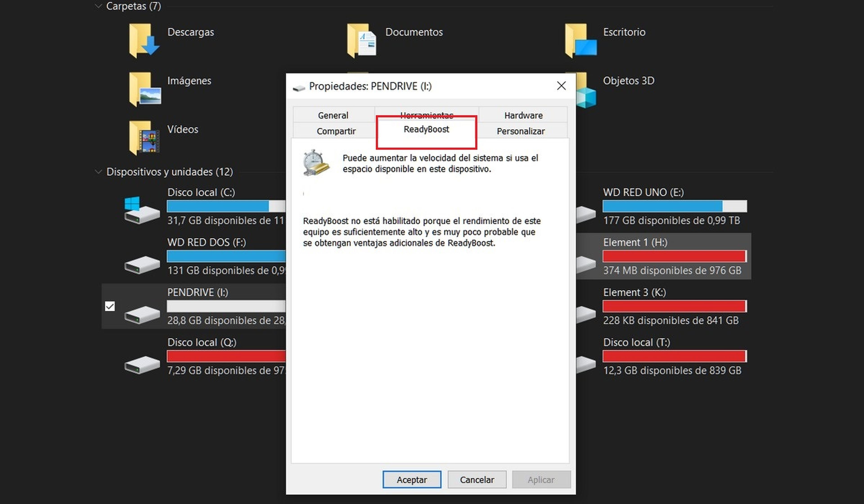Collapse the Carpetas (7) section
864x504 pixels.
tap(98, 6)
